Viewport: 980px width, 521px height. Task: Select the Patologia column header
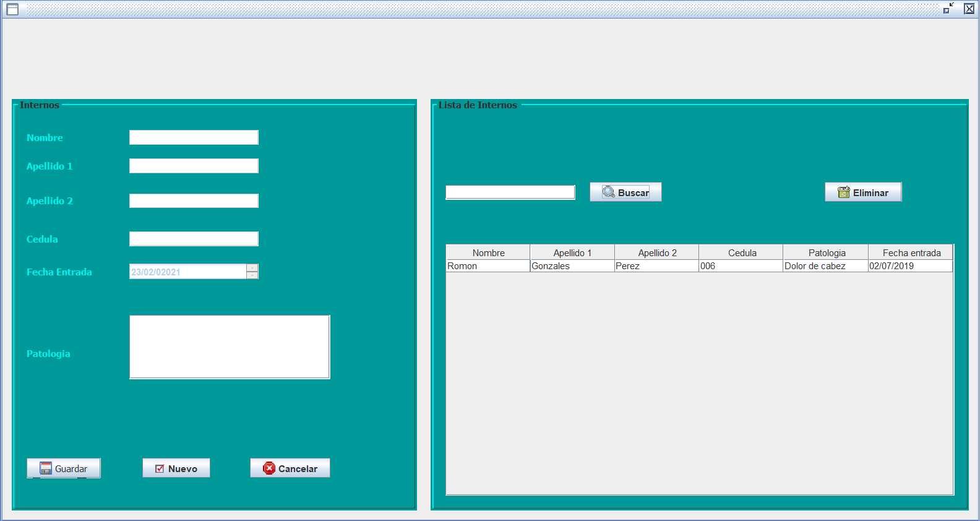pos(827,252)
